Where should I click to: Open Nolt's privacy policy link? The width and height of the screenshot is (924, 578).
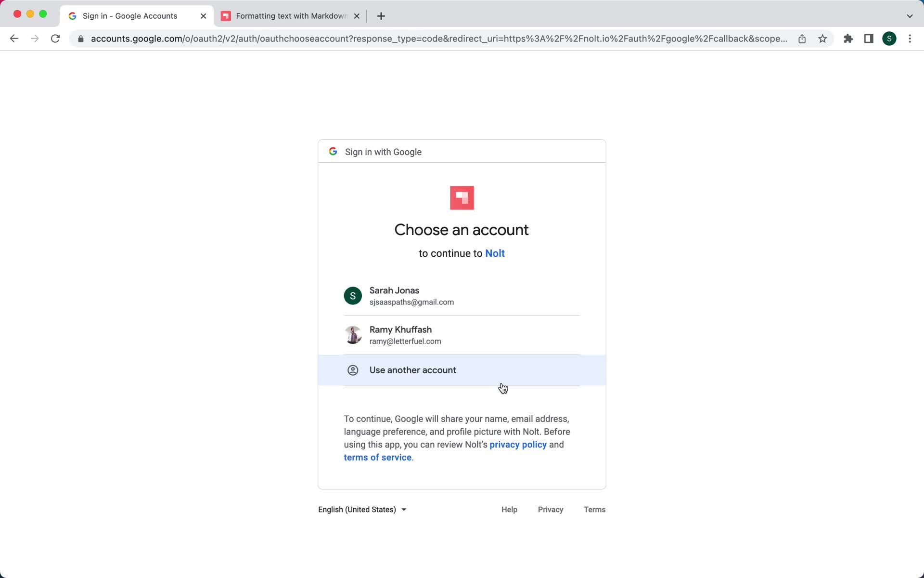point(518,445)
